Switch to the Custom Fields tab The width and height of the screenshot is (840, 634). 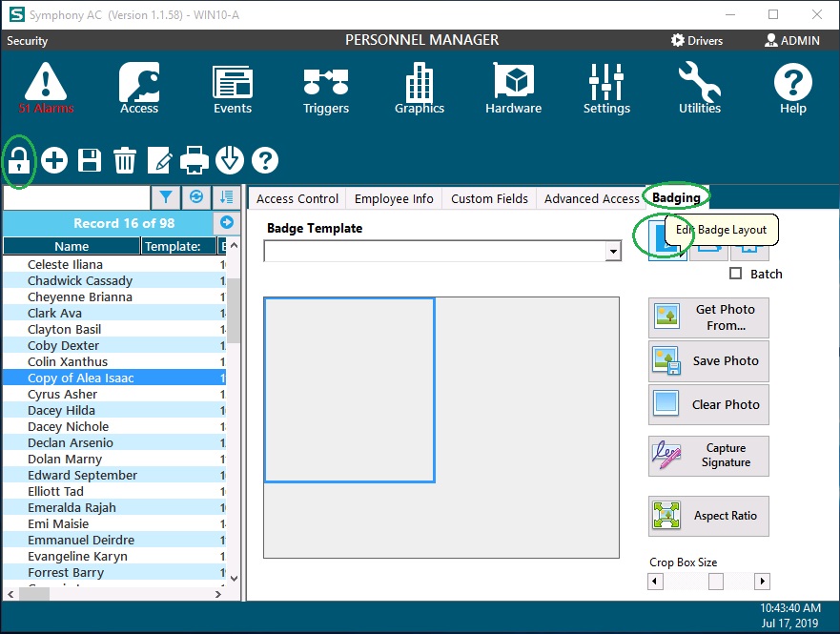click(489, 198)
